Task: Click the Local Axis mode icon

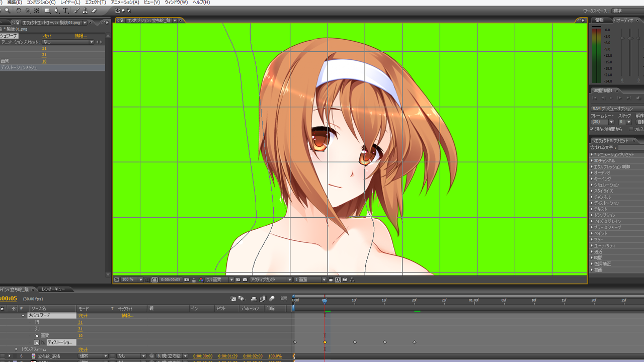Action: (x=117, y=10)
